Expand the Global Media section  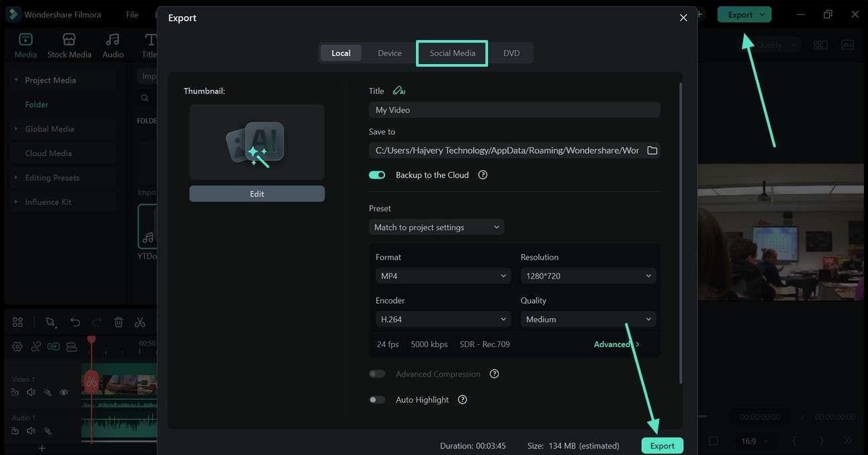tap(16, 129)
